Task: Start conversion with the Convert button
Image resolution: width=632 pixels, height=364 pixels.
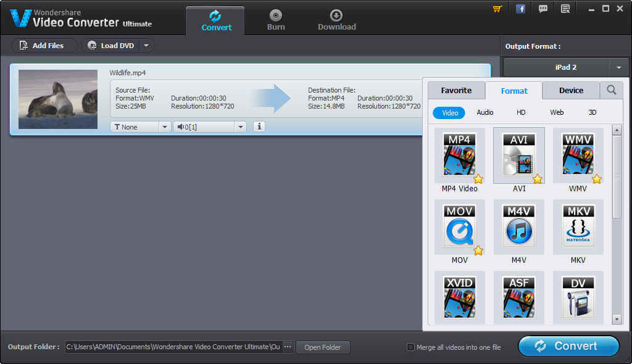Action: (568, 346)
